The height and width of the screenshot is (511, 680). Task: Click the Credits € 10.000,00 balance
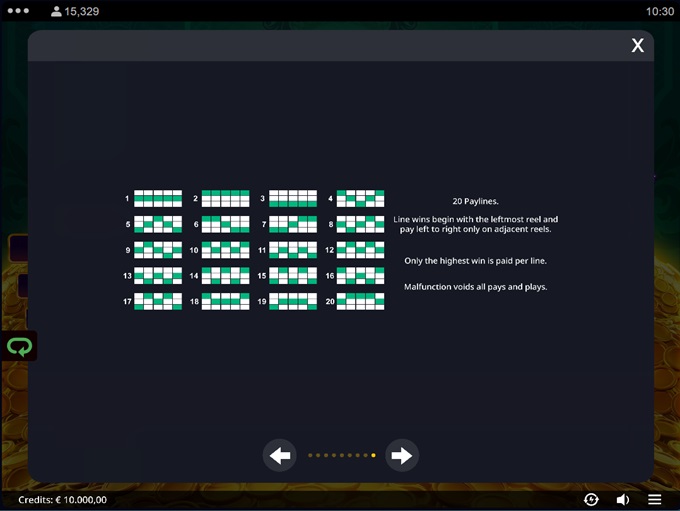coord(62,500)
